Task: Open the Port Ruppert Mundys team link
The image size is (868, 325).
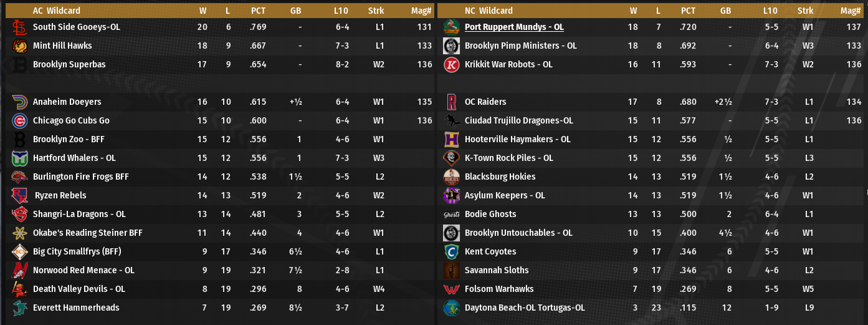Action: [x=514, y=27]
